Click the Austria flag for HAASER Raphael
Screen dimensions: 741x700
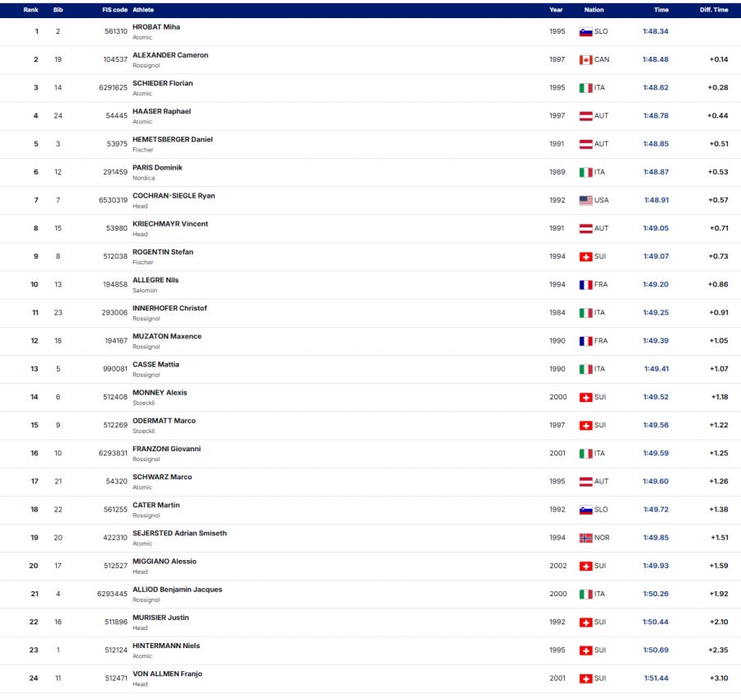(x=585, y=116)
